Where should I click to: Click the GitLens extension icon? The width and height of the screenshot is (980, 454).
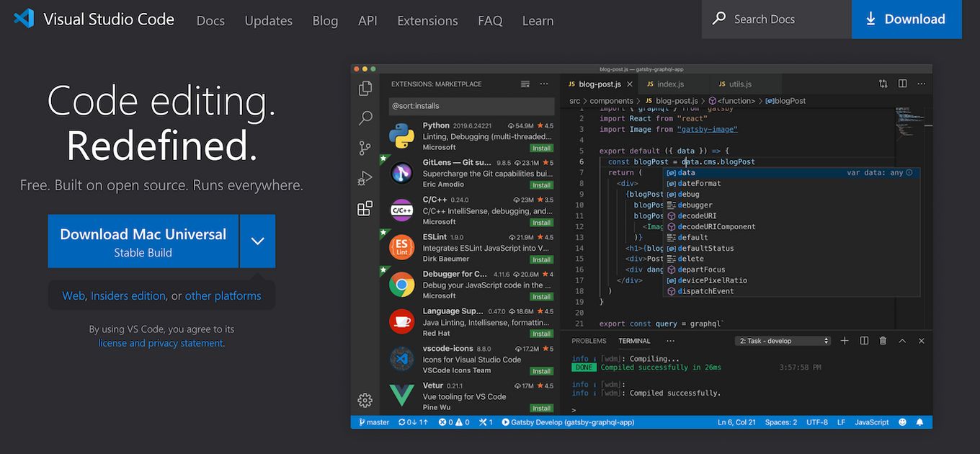[x=401, y=173]
